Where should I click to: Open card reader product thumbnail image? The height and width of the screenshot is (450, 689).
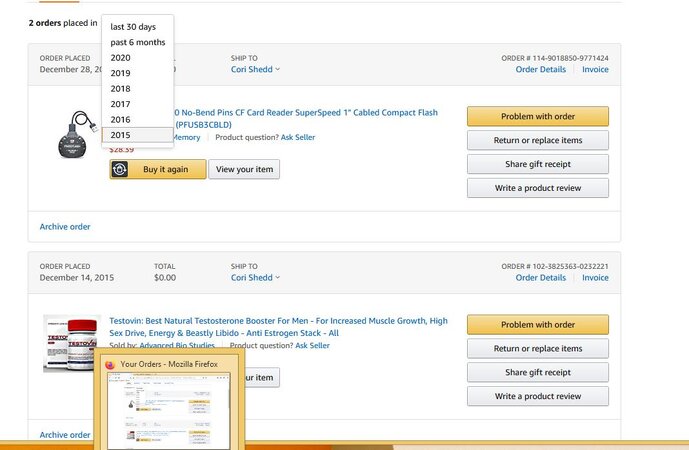(77, 134)
